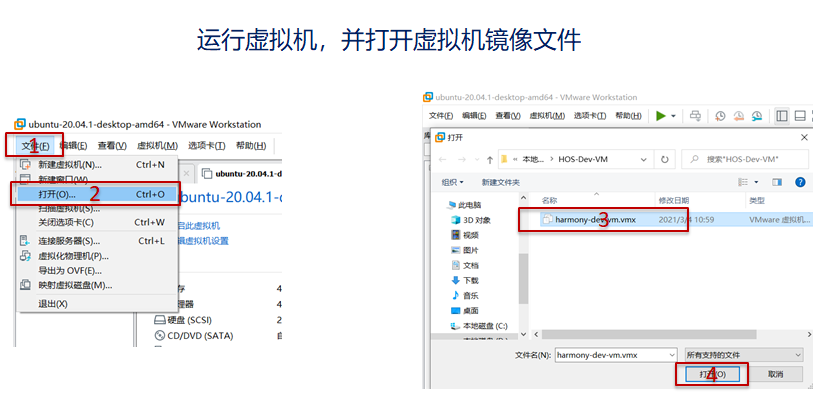Screen dimensions: 813x409
Task: Choose 新建虚拟机(N)... from File menu
Action: point(97,165)
